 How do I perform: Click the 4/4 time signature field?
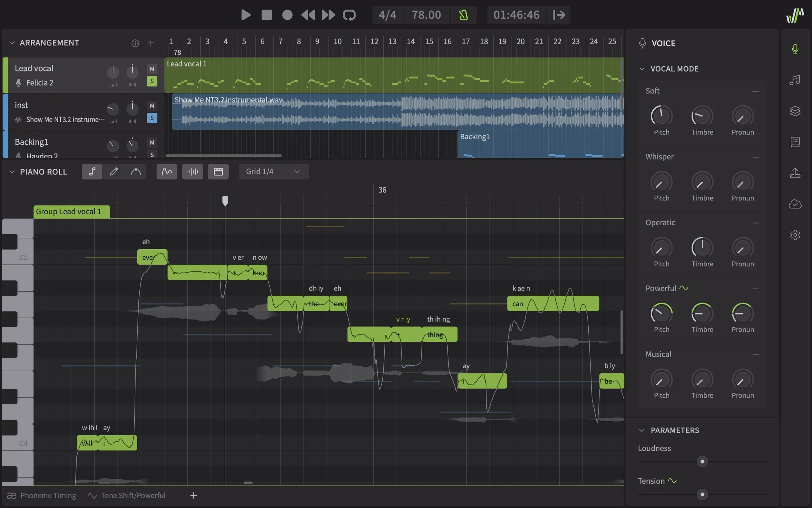387,15
